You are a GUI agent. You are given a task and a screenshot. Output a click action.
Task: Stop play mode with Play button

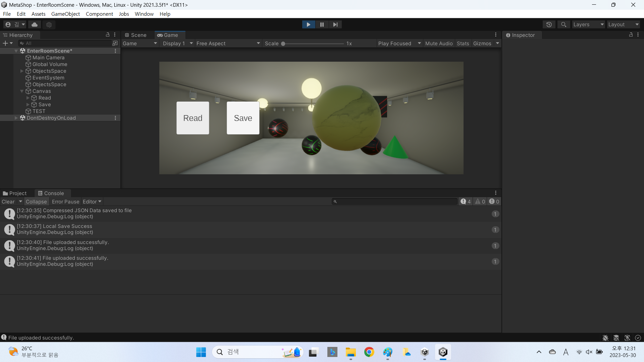click(x=308, y=24)
